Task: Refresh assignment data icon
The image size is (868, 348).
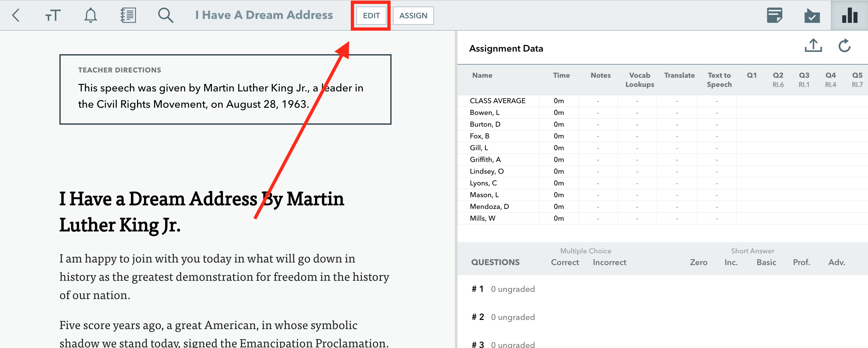Action: [x=845, y=45]
